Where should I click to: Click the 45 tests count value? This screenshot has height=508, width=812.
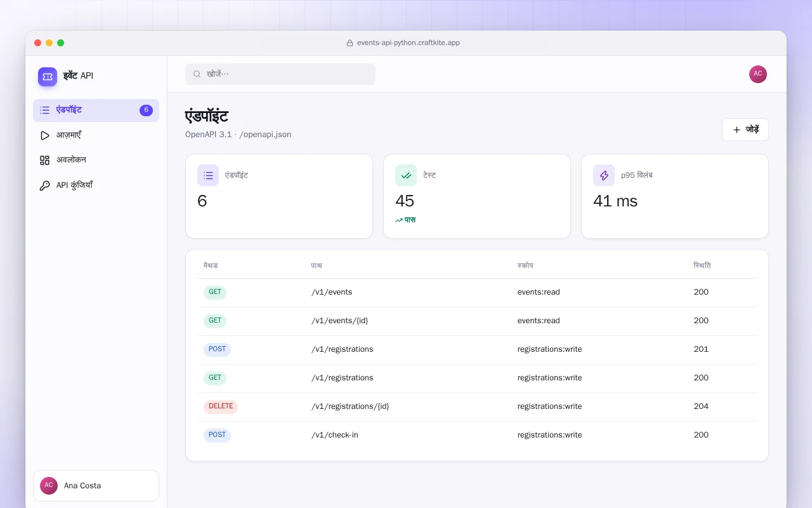pos(405,201)
